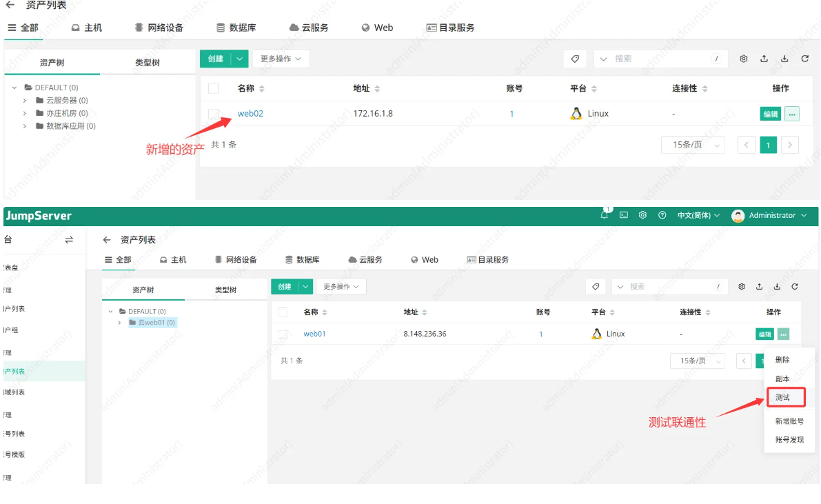Viewport: 821px width, 504px height.
Task: Click the download icon above the web01 table
Action: (777, 287)
